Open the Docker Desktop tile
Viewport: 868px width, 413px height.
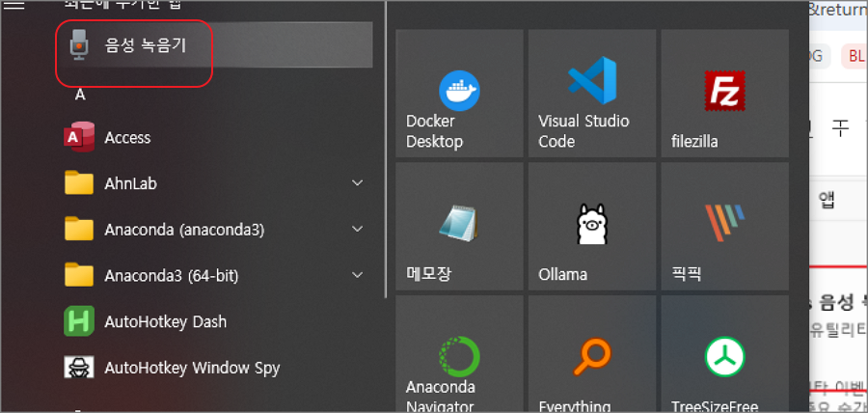tap(459, 94)
